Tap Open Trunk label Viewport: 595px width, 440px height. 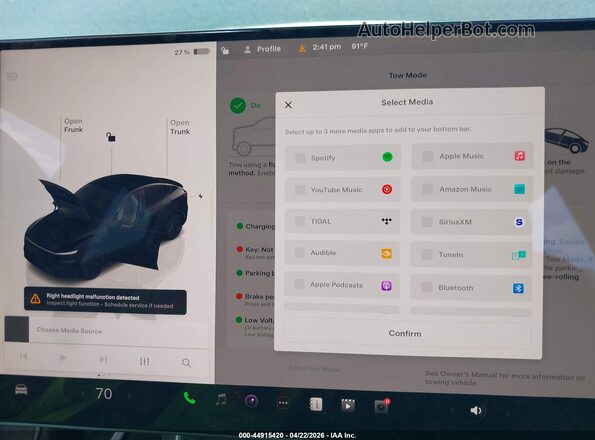(x=180, y=127)
